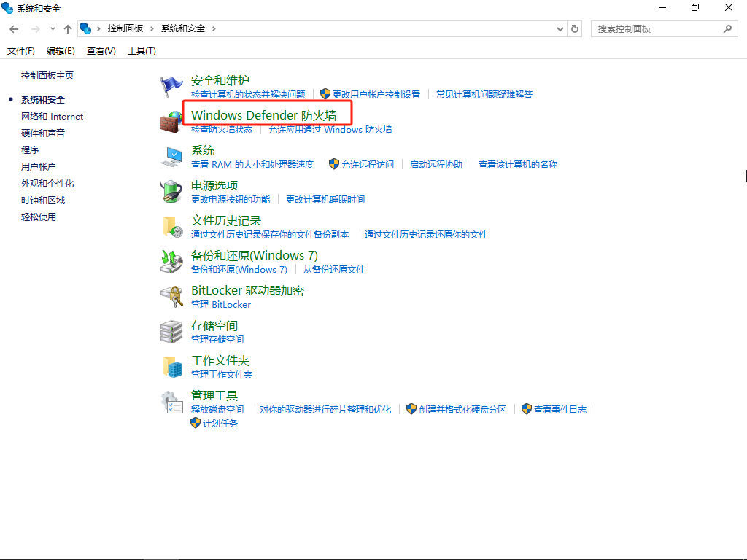Viewport: 747px width, 560px height.
Task: Click the 工作文件夹 icon
Action: coord(171,365)
